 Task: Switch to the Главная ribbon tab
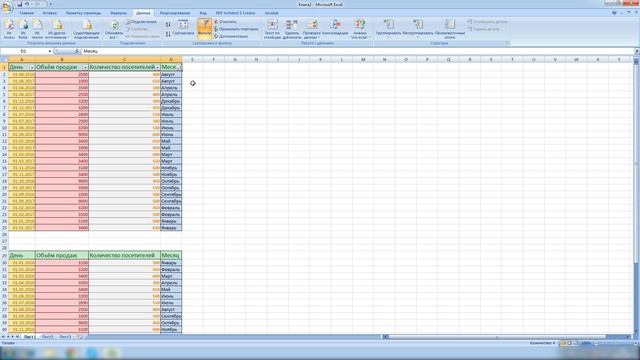pyautogui.click(x=27, y=13)
